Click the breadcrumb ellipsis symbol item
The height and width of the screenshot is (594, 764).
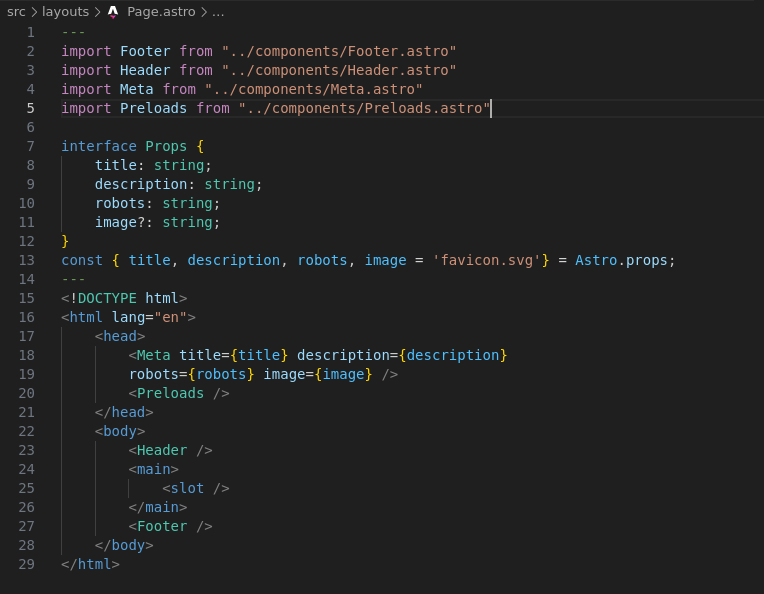[x=218, y=12]
